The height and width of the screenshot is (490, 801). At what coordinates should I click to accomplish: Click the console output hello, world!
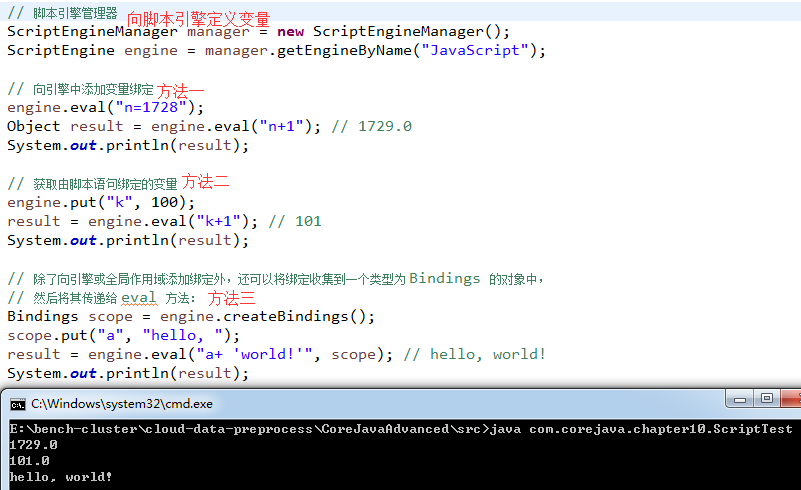tap(60, 477)
